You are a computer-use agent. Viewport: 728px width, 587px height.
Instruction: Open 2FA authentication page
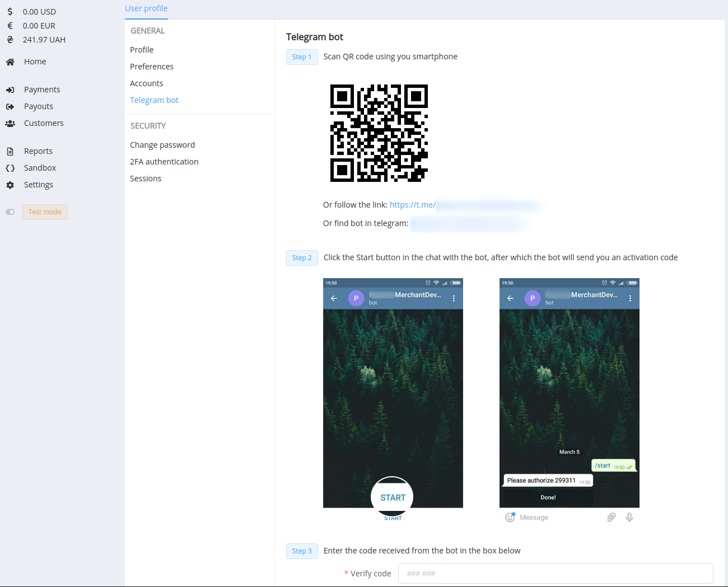[164, 162]
